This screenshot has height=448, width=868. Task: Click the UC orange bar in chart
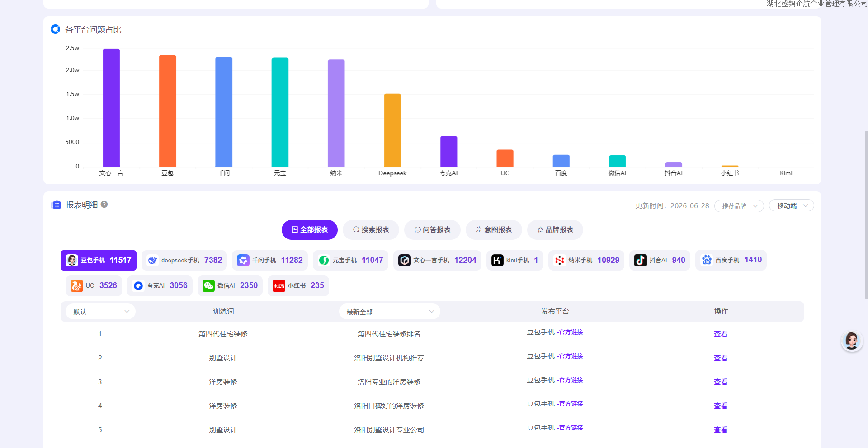tap(505, 158)
